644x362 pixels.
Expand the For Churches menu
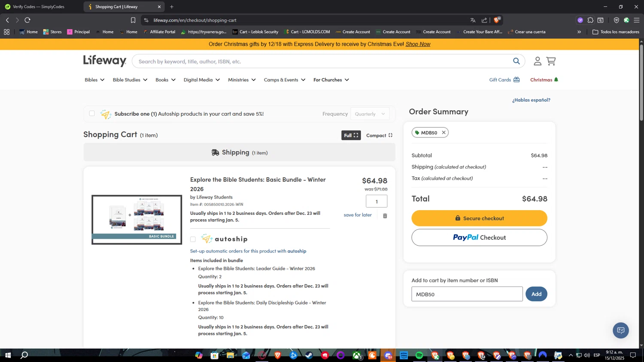click(331, 80)
